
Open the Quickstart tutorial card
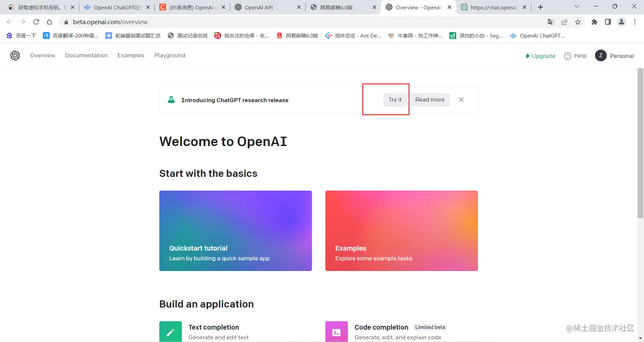236,231
